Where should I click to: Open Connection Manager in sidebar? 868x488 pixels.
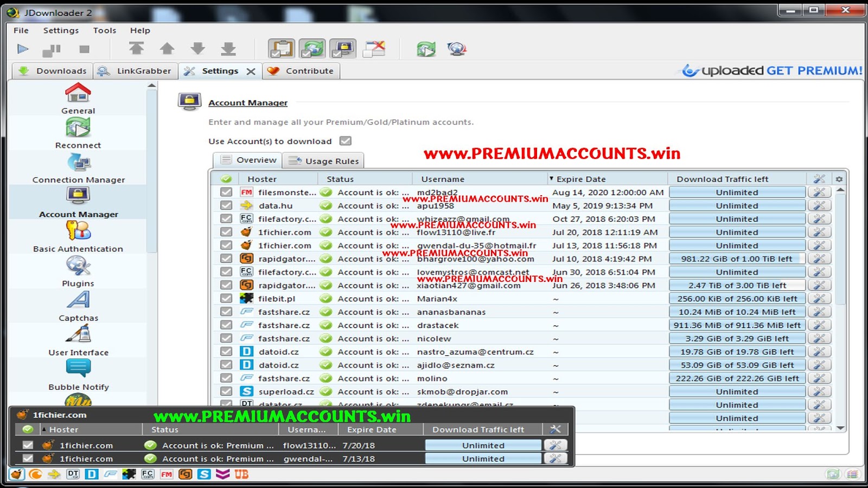pyautogui.click(x=78, y=168)
